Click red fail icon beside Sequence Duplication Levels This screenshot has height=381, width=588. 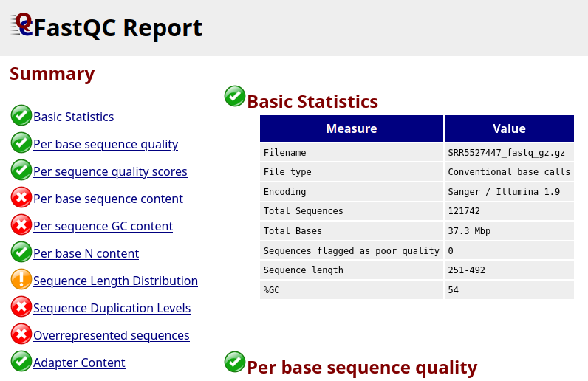coord(21,307)
